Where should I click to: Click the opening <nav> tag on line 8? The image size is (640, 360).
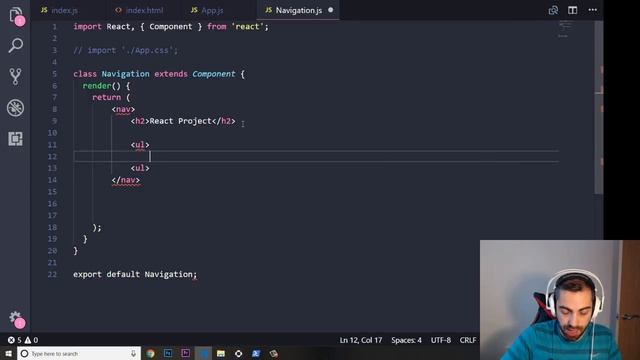[x=123, y=109]
